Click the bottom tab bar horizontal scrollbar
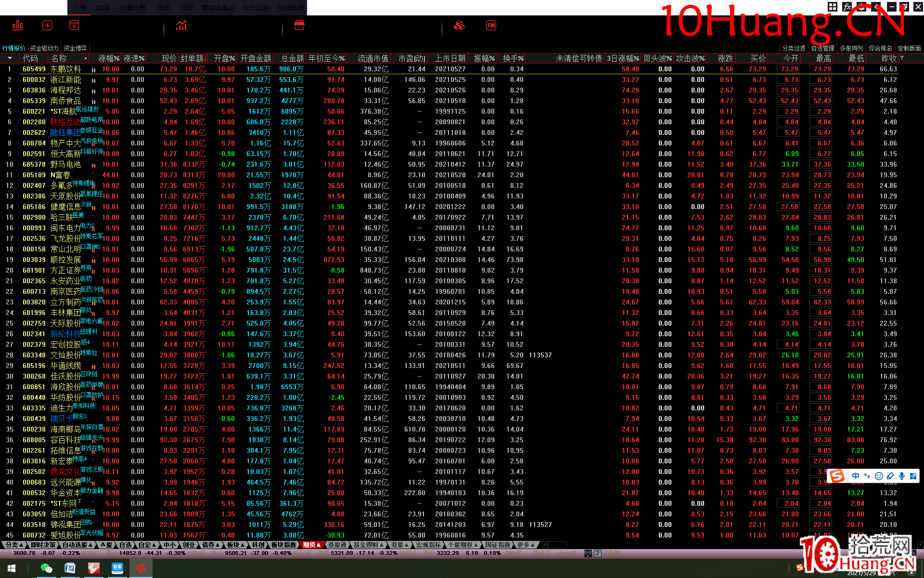This screenshot has width=924, height=578. coord(557,545)
